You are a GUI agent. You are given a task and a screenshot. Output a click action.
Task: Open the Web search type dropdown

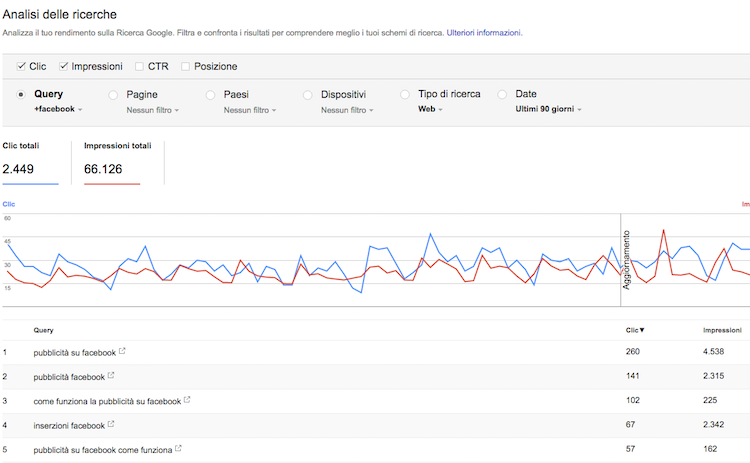coord(430,109)
